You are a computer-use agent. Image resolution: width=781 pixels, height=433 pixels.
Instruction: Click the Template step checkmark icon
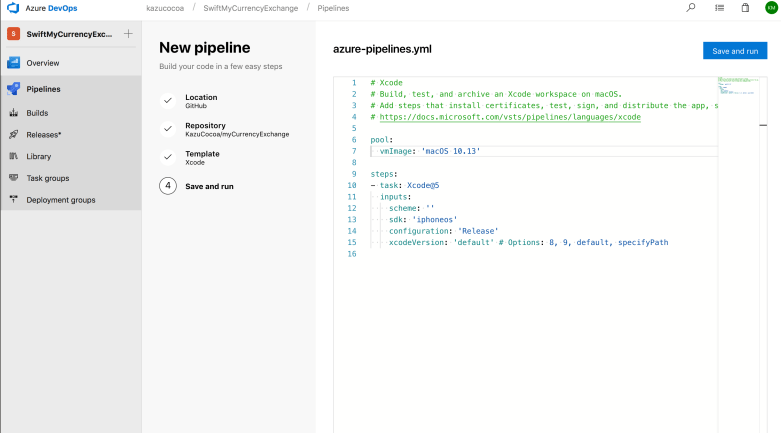click(168, 157)
